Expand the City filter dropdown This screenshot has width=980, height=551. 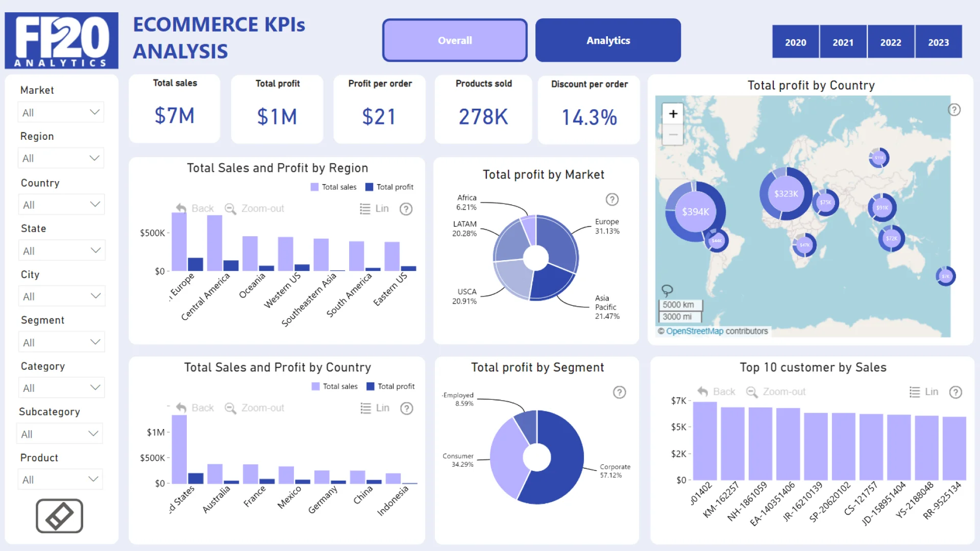click(x=62, y=296)
